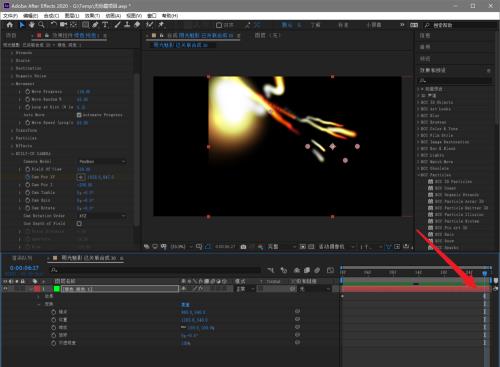Expand the Particles property group

click(12, 138)
